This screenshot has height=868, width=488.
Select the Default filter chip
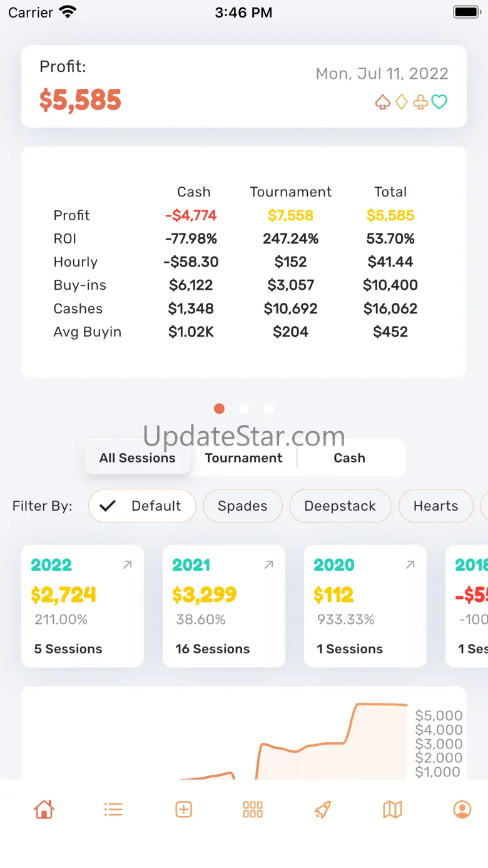[x=142, y=506]
